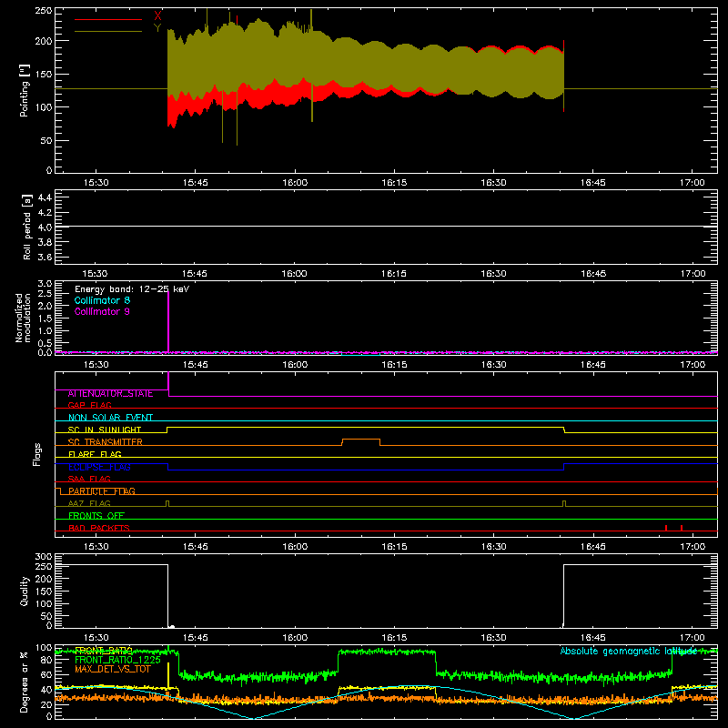Click the yellow FRONT_RATIO legend label
This screenshot has width=728, height=728.
point(104,651)
